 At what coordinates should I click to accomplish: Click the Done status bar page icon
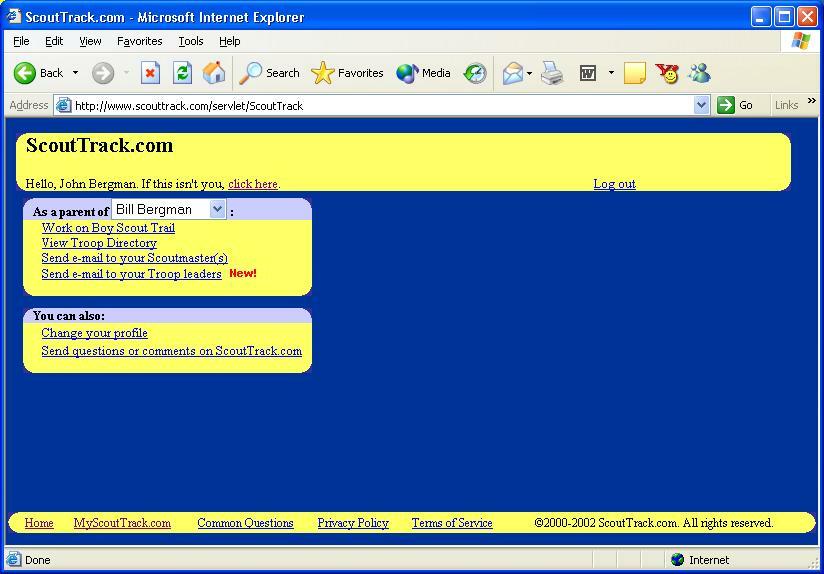tap(14, 560)
